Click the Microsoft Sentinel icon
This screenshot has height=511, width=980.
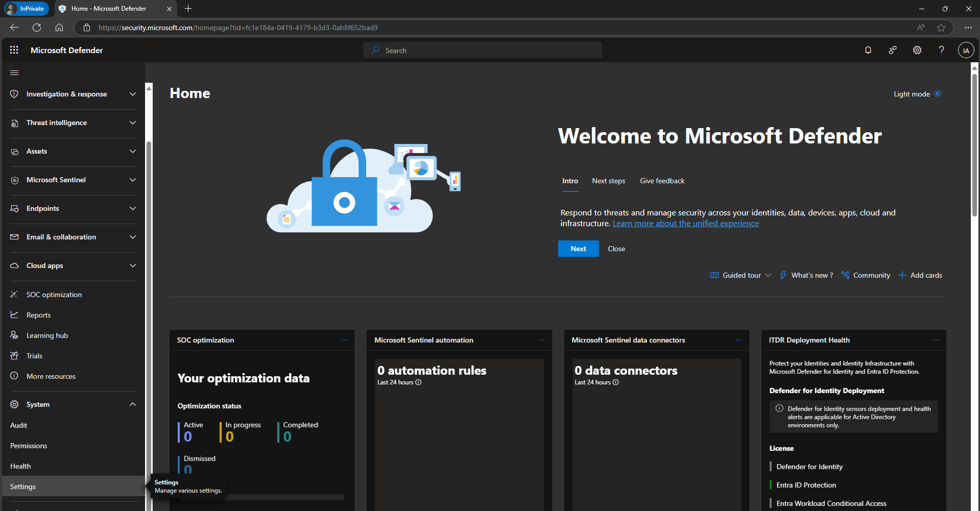tap(14, 180)
